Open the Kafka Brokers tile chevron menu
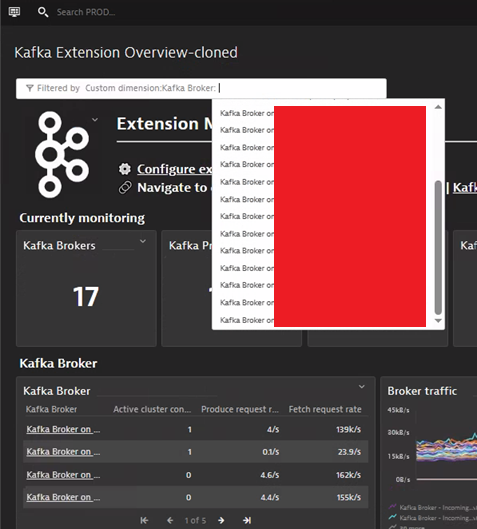The height and width of the screenshot is (529, 477). click(x=143, y=241)
